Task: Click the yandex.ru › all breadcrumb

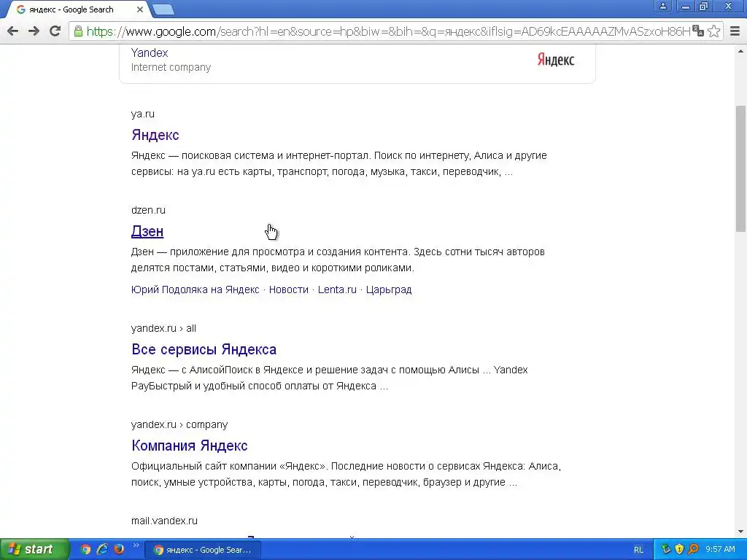Action: (163, 328)
